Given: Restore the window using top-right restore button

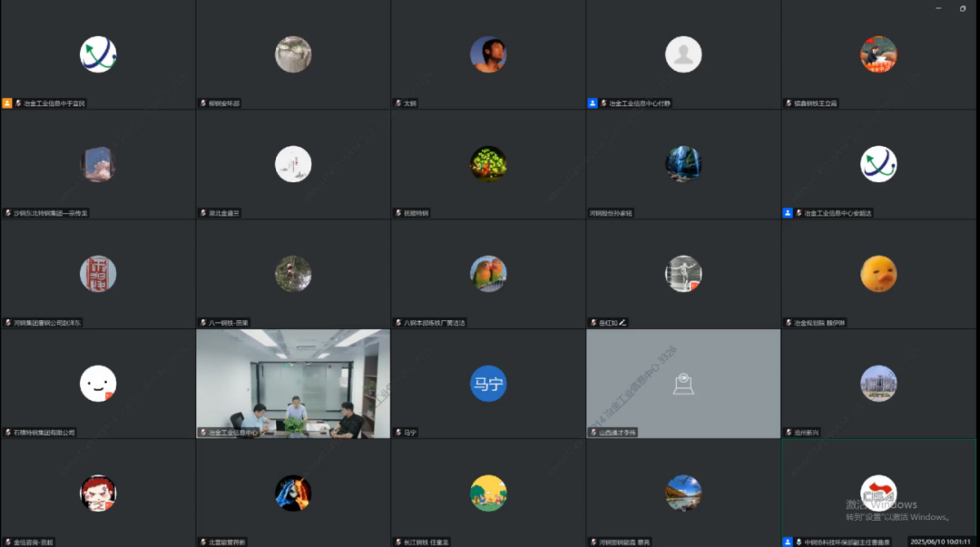Looking at the screenshot, I should pyautogui.click(x=963, y=8).
